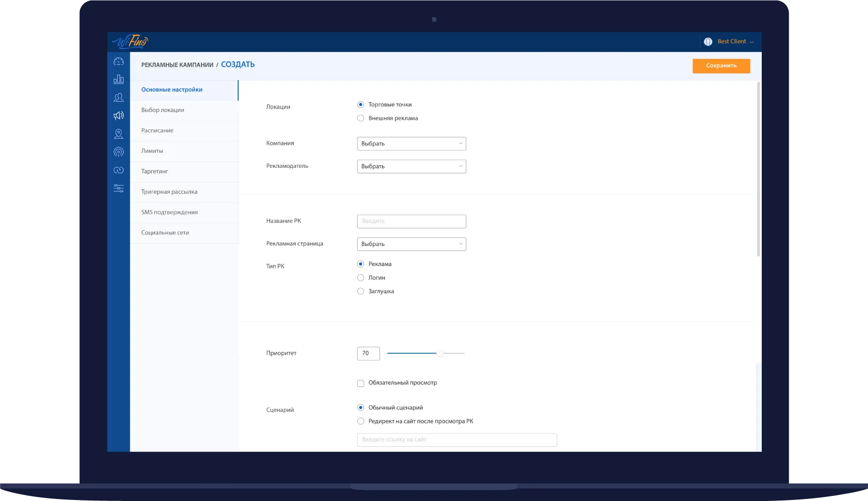Open the Рекламная страница dropdown
Screen dimensions: 868x501
coord(411,244)
